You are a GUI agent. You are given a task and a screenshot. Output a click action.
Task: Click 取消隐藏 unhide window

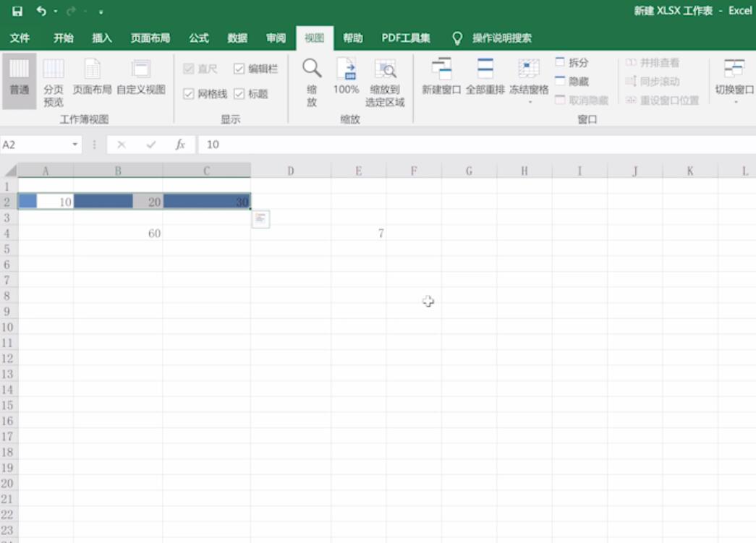[582, 101]
